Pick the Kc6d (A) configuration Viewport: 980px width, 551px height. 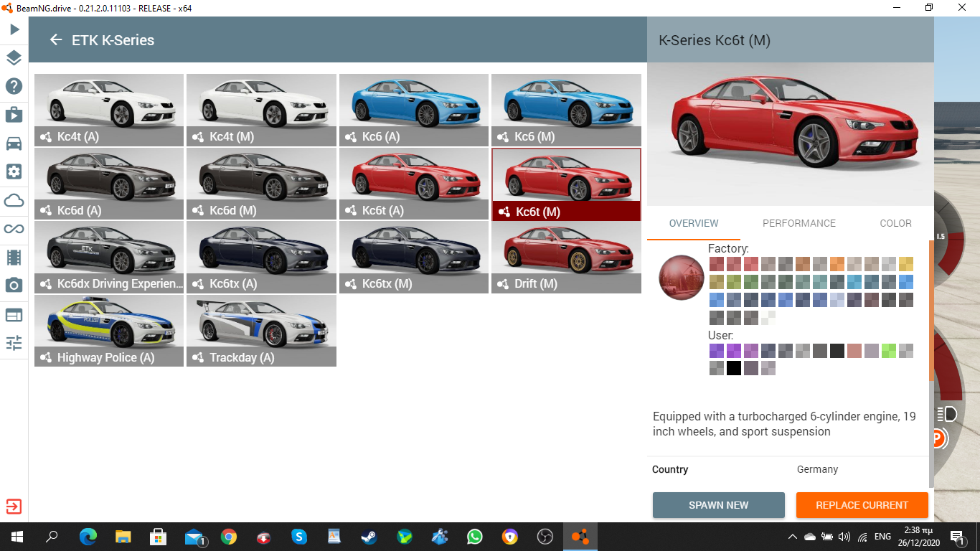click(109, 184)
